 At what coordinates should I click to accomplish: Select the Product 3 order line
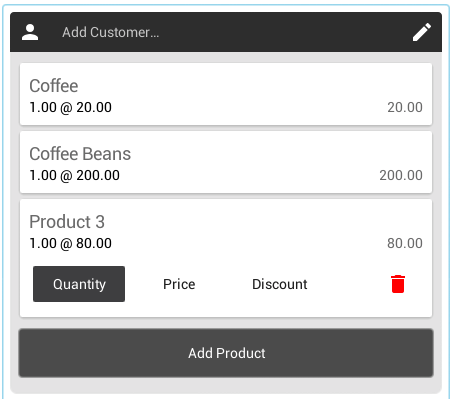[226, 258]
